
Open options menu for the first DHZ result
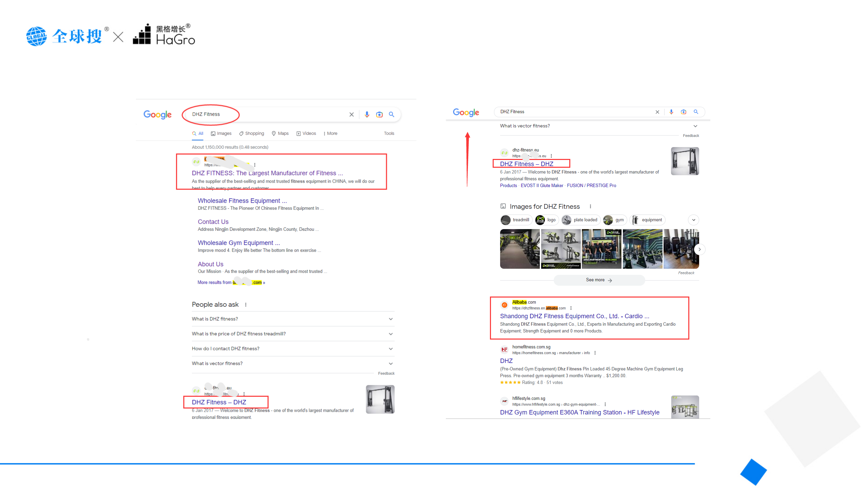(x=255, y=165)
